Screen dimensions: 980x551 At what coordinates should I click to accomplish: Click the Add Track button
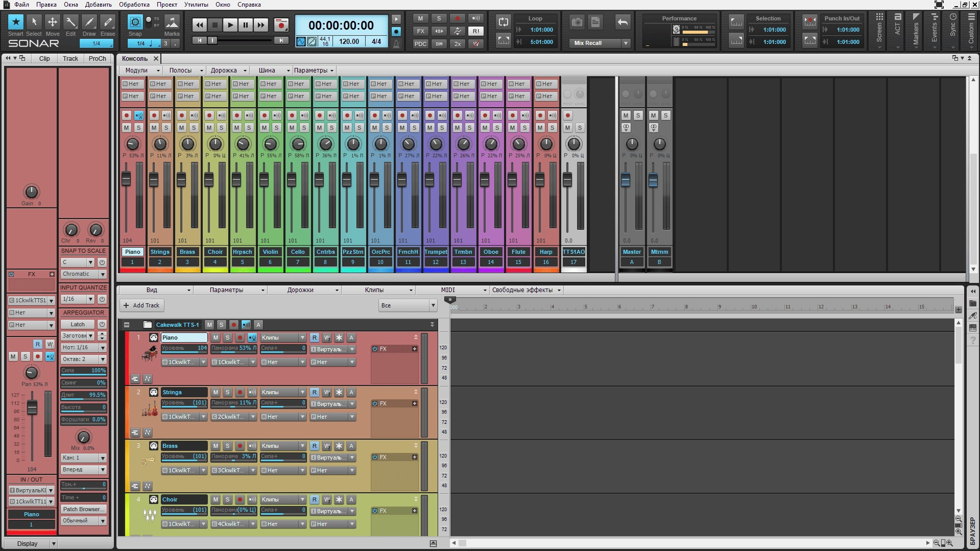pyautogui.click(x=142, y=305)
